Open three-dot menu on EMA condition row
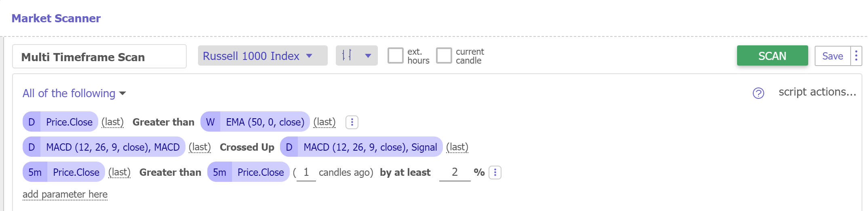Image resolution: width=868 pixels, height=211 pixels. [352, 122]
